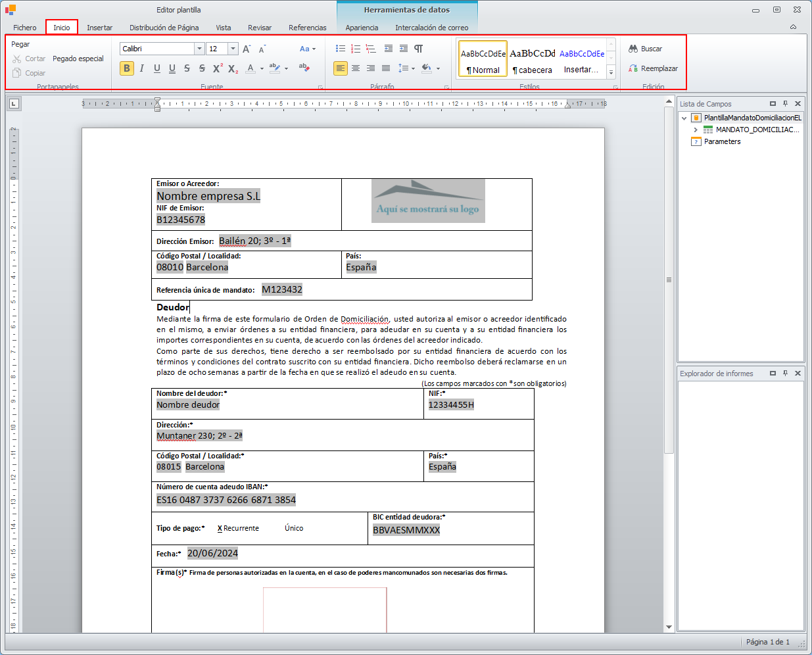812x655 pixels.
Task: Open the font size dropdown
Action: tap(233, 49)
